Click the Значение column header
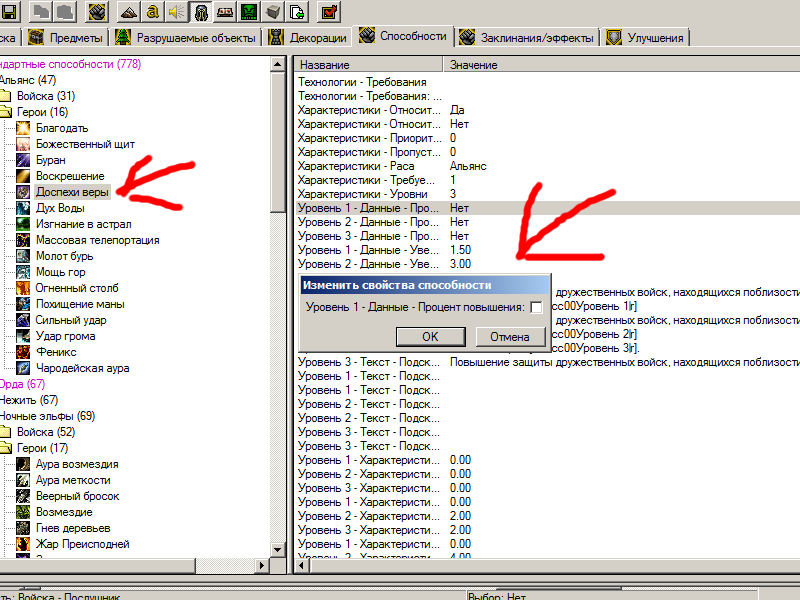This screenshot has height=600, width=800. [x=621, y=65]
